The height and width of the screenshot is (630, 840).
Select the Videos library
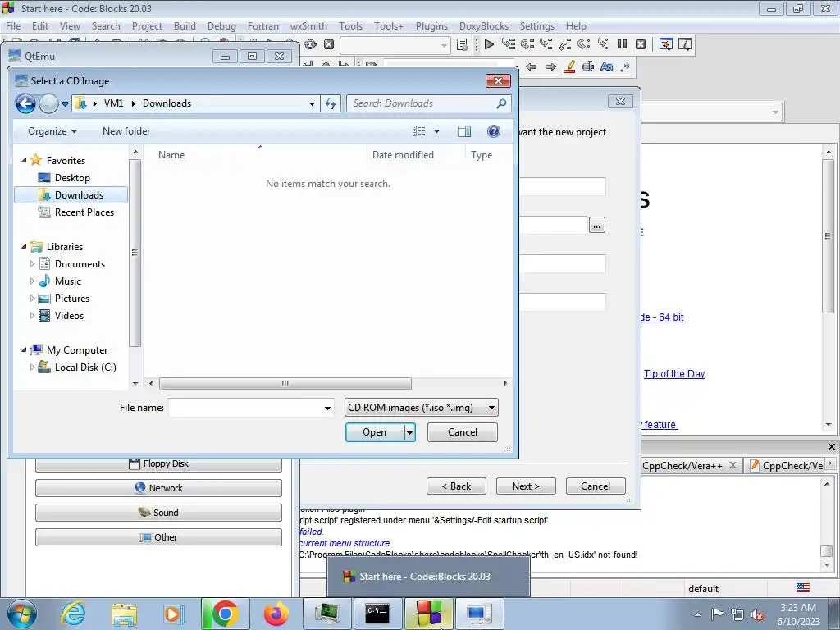tap(69, 316)
